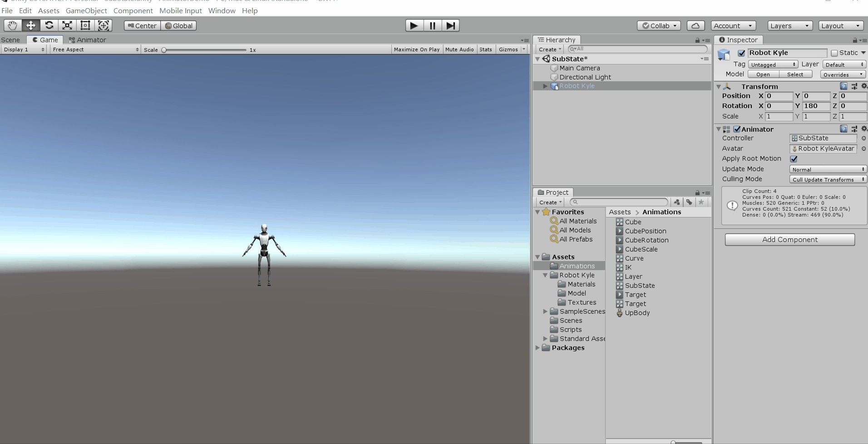The image size is (868, 444).
Task: Open the Layers dropdown
Action: pyautogui.click(x=790, y=26)
